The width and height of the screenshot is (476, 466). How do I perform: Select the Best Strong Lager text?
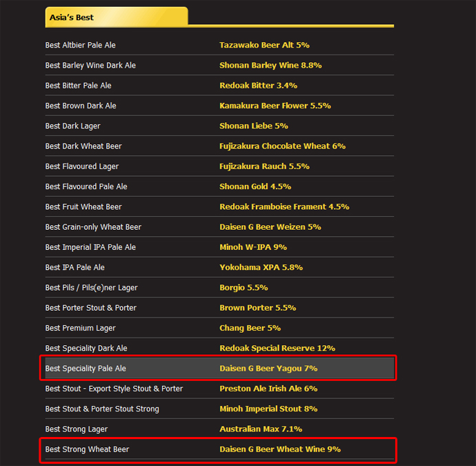pos(77,429)
